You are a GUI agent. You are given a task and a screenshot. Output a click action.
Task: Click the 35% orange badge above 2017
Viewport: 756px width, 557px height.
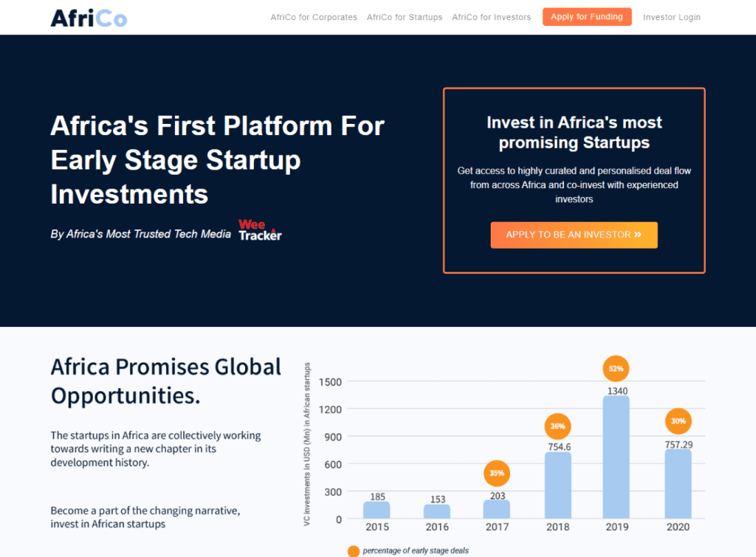point(497,473)
